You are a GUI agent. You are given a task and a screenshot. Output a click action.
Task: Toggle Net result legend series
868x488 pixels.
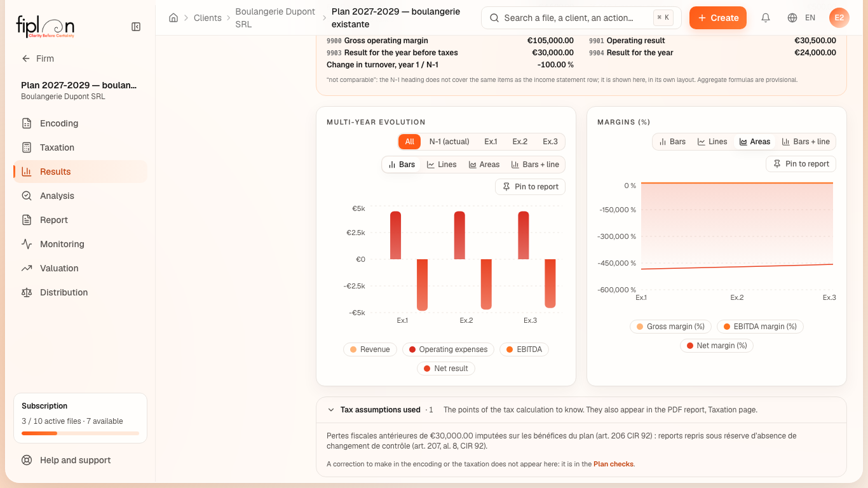point(446,369)
